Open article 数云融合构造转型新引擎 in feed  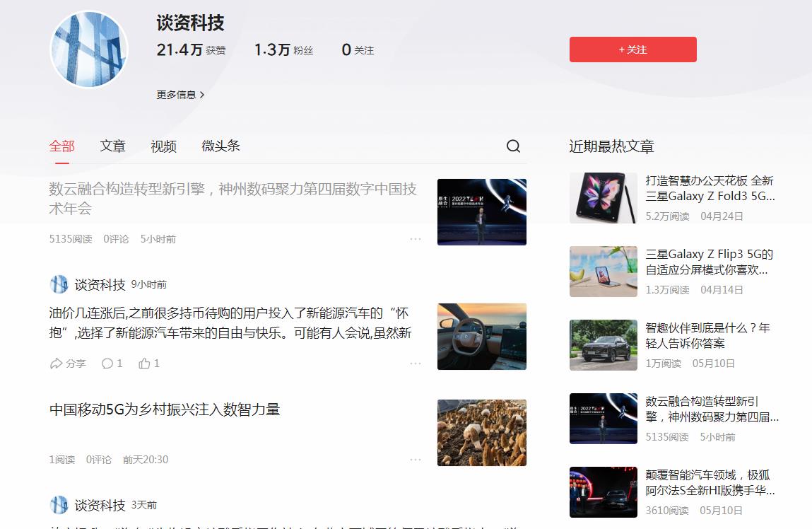pos(233,199)
